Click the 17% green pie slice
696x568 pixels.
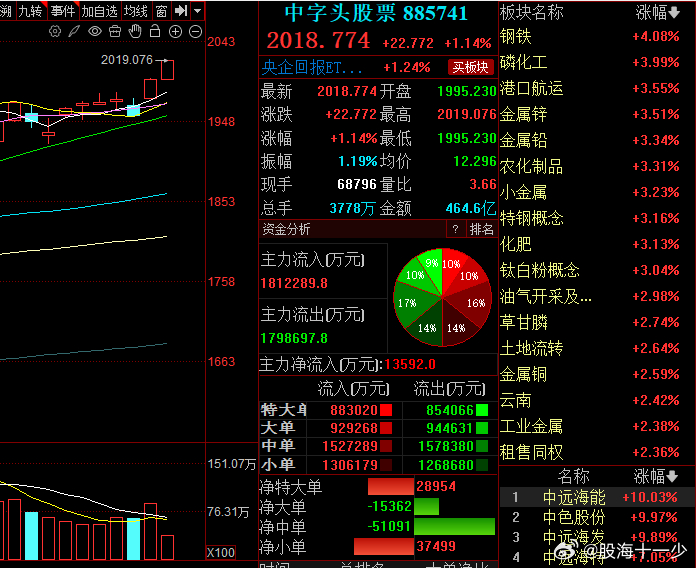[x=413, y=302]
